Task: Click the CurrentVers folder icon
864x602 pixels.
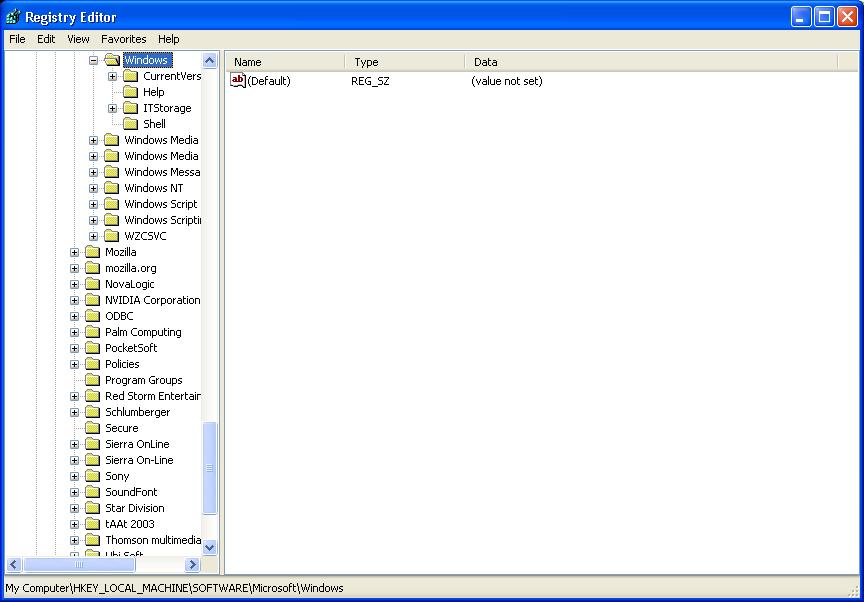Action: click(x=131, y=75)
